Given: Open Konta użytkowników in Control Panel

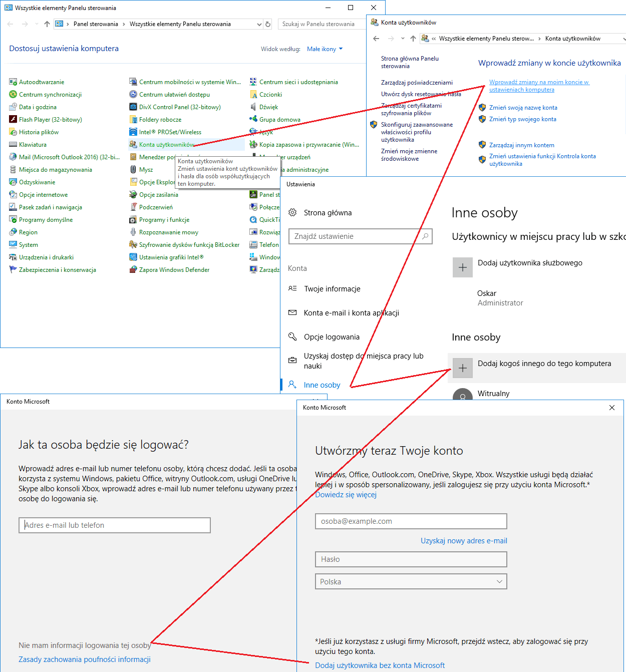Looking at the screenshot, I should (166, 145).
